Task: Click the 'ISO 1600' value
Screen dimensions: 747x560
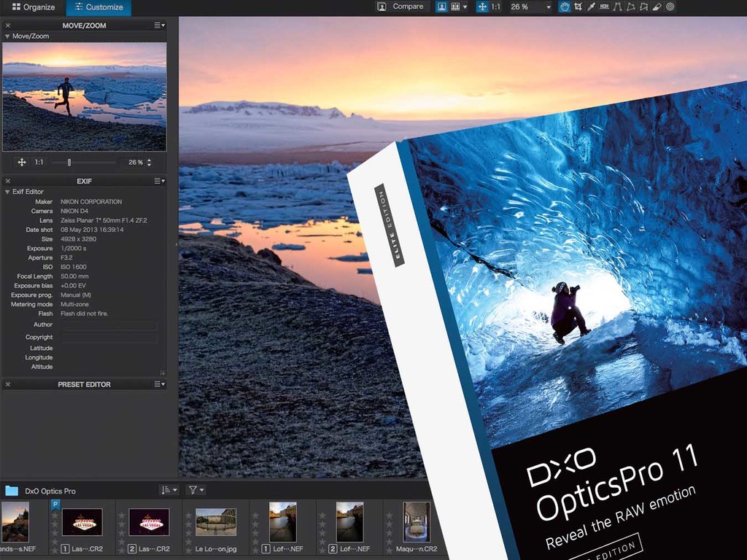Action: tap(74, 267)
